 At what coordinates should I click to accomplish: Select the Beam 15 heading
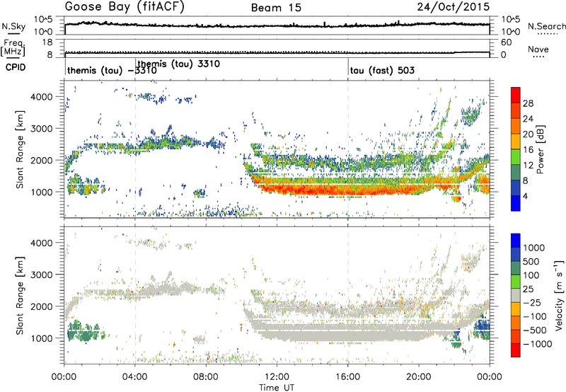click(276, 8)
